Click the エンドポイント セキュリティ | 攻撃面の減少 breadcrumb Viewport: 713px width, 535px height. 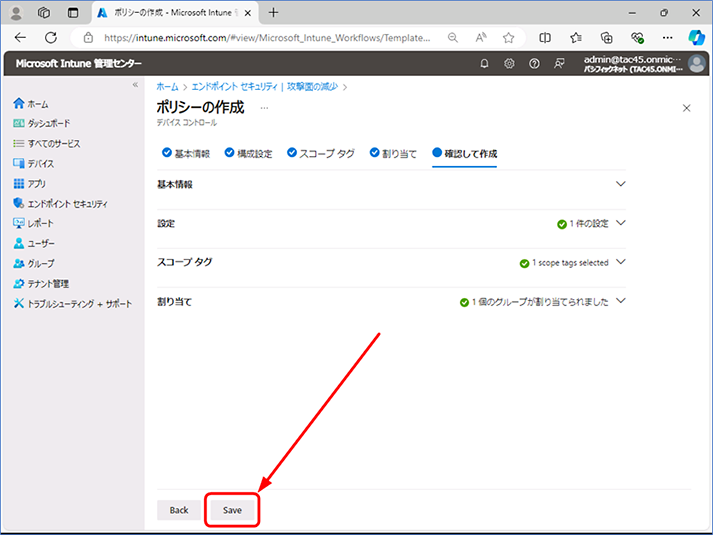click(265, 87)
